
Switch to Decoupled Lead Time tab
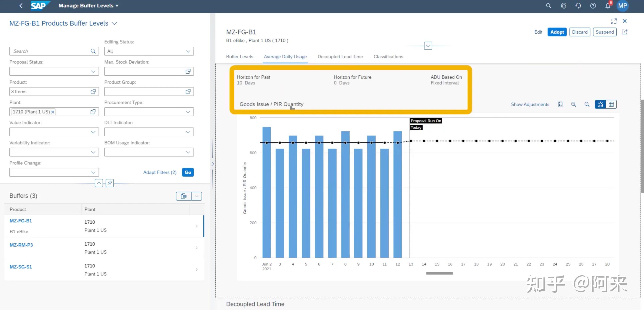click(340, 57)
